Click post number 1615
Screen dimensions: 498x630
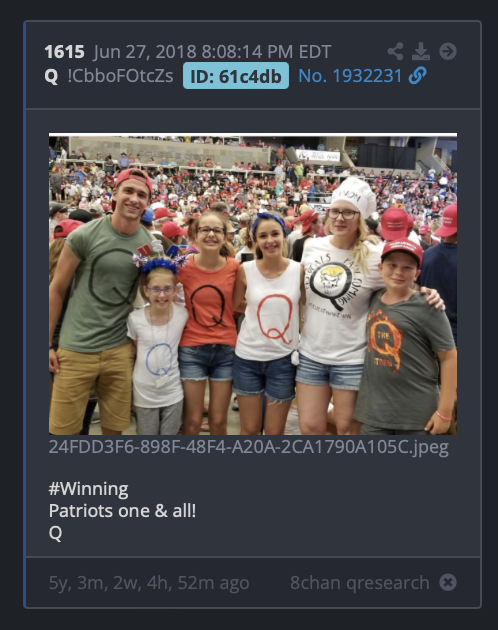click(x=64, y=52)
